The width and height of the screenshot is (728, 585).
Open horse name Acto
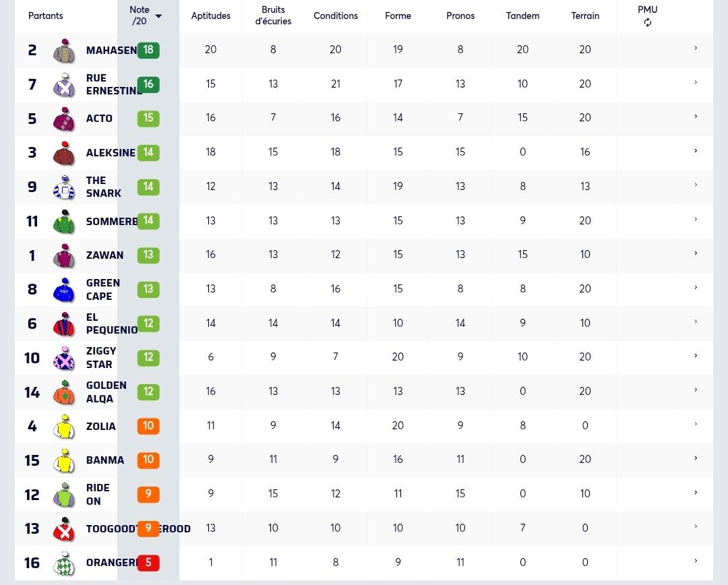99,119
